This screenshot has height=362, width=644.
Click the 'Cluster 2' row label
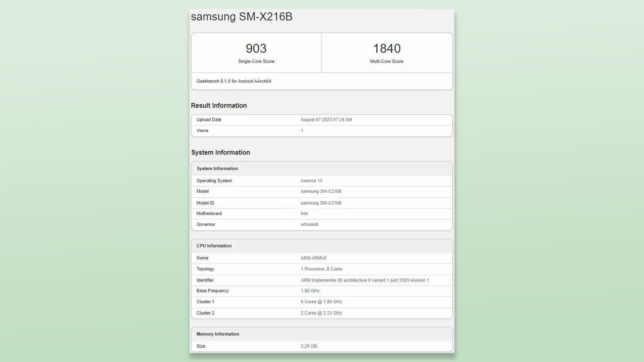(x=205, y=313)
